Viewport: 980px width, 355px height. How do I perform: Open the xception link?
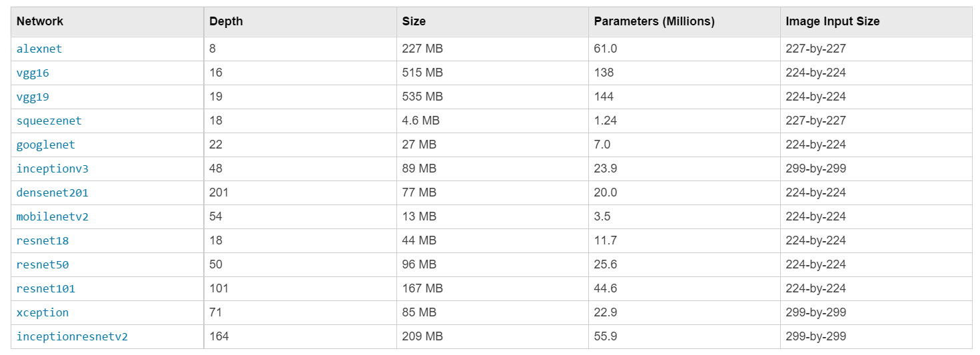click(x=43, y=312)
